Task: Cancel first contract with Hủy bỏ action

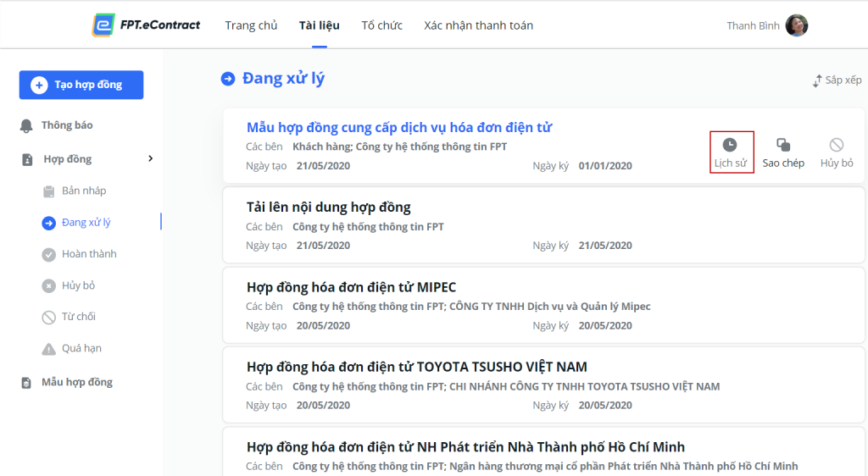Action: pos(837,152)
